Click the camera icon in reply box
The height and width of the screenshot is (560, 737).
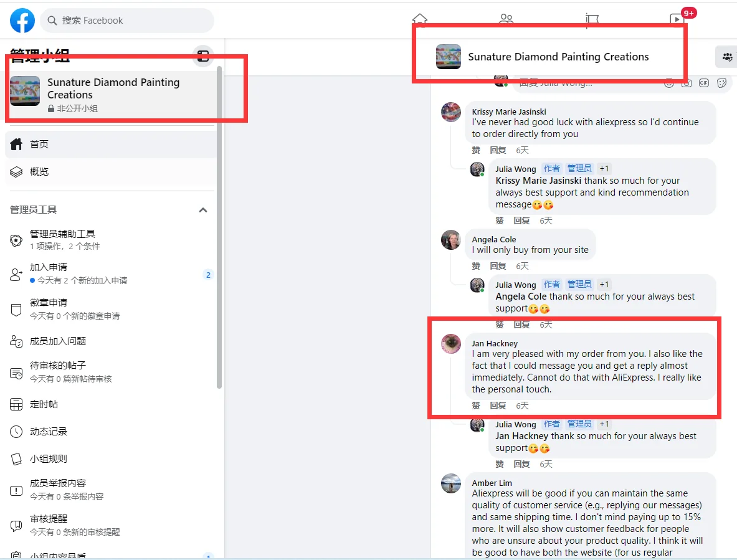(x=687, y=83)
